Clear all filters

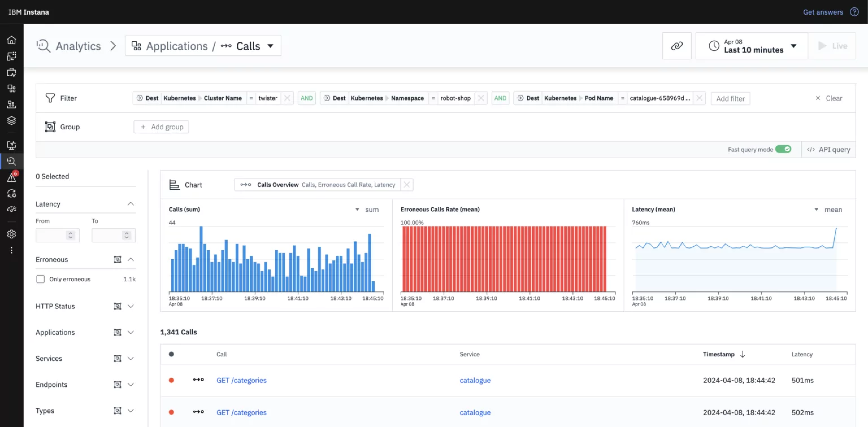point(829,98)
